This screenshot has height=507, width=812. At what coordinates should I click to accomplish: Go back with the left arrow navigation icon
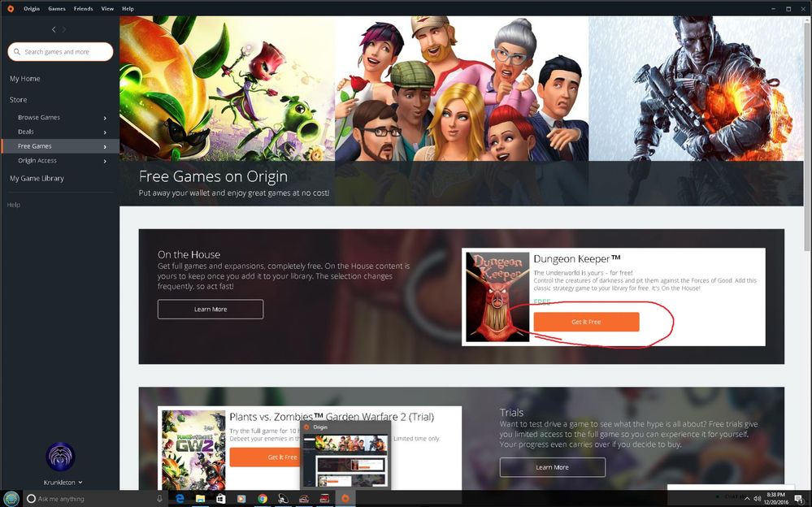pyautogui.click(x=54, y=29)
